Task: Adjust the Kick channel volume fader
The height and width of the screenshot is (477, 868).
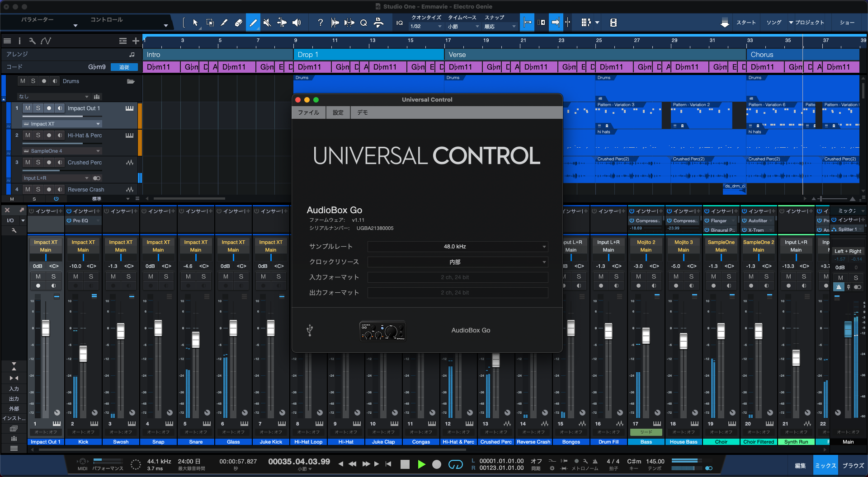Action: (83, 354)
